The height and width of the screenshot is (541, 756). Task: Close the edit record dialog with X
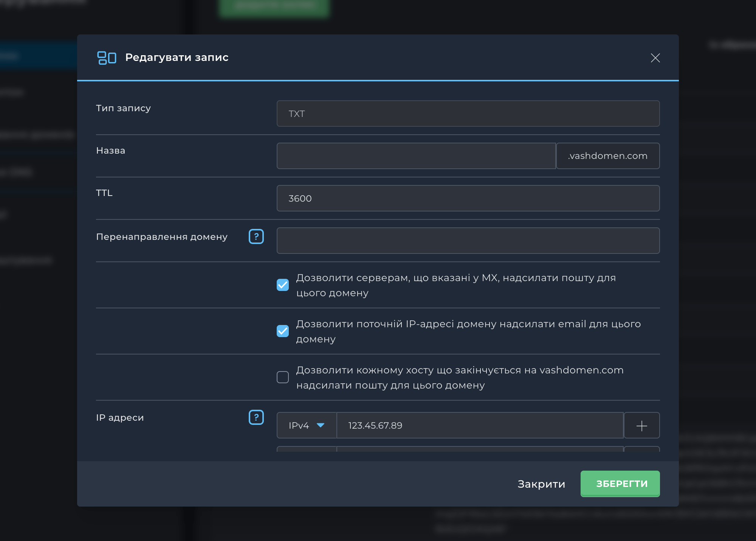(655, 58)
